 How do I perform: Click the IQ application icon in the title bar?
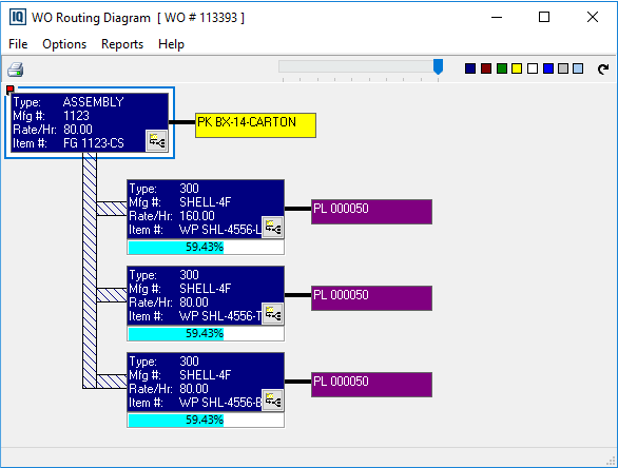click(17, 17)
